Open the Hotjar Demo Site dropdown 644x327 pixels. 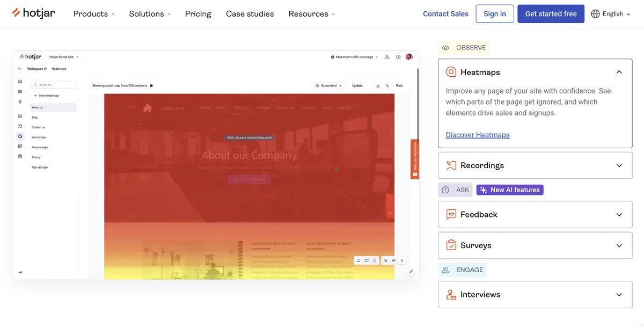64,56
